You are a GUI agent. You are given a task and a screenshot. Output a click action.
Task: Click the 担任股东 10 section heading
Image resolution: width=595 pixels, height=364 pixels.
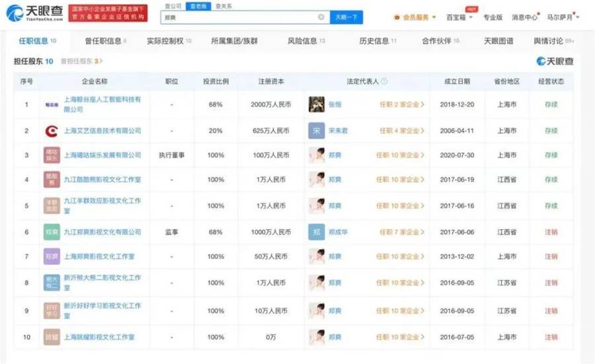(x=34, y=61)
